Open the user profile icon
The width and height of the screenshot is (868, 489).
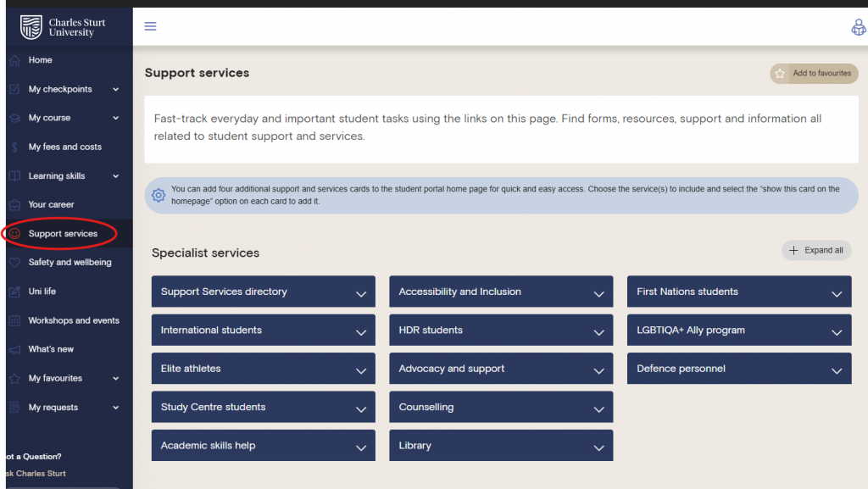858,27
